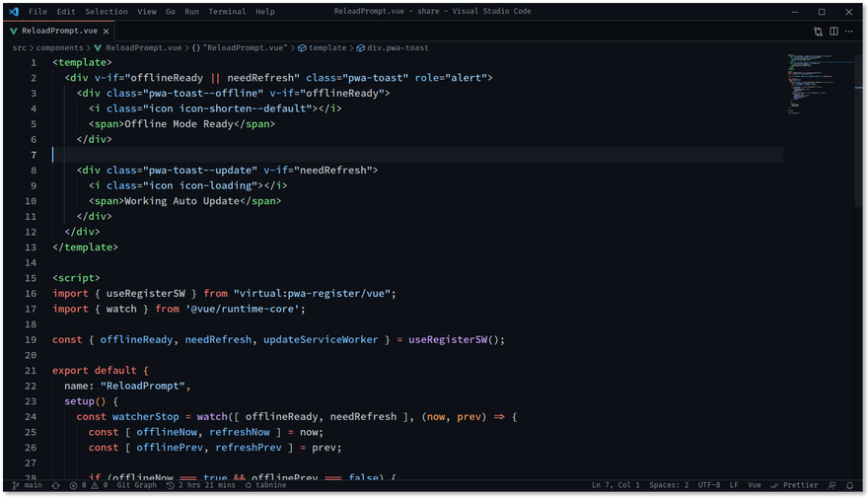Click the synchronize changes icon in status bar
868x497 pixels.
tap(55, 485)
